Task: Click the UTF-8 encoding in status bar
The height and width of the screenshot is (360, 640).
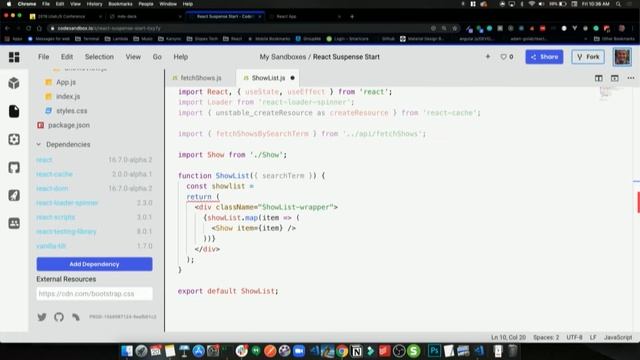Action: [574, 337]
